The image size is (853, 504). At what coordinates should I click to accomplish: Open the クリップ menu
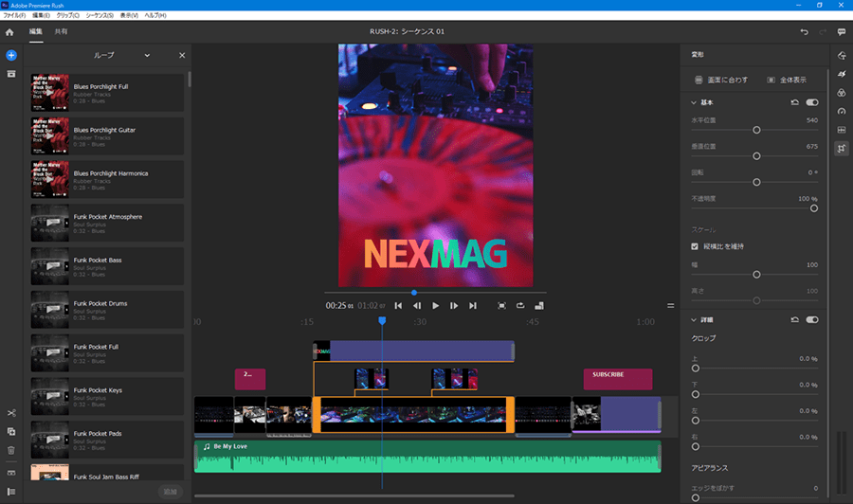pyautogui.click(x=67, y=15)
